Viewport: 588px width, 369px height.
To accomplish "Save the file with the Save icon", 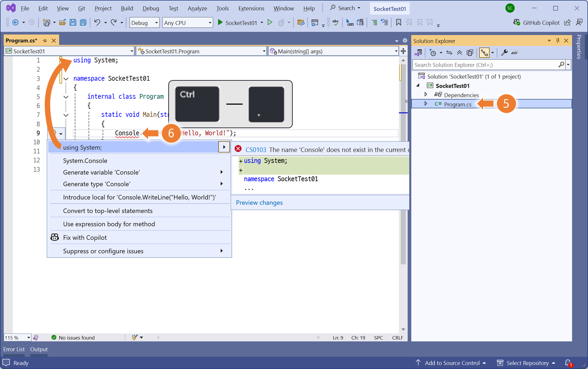I will click(x=73, y=22).
